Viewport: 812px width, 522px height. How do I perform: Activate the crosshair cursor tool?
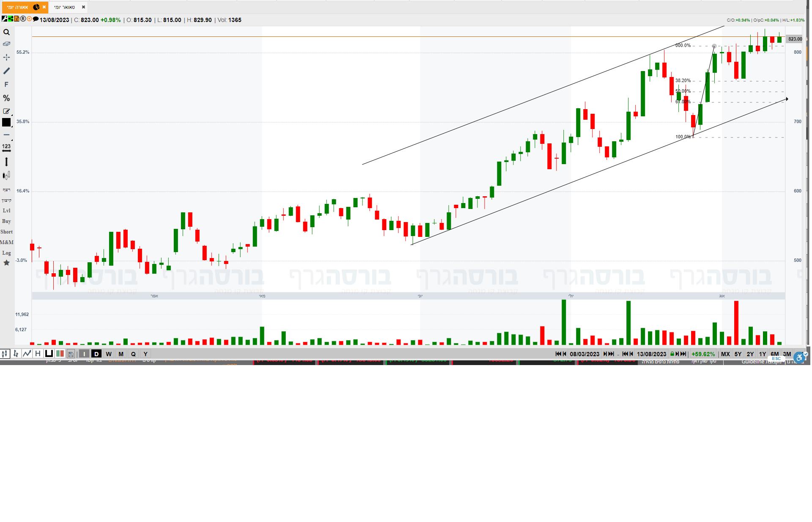(6, 57)
